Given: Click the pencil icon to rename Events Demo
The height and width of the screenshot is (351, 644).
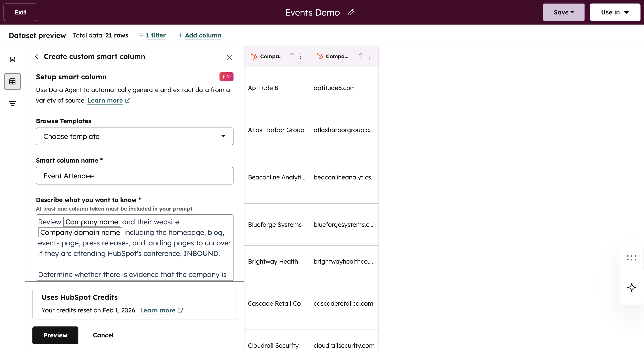Looking at the screenshot, I should 351,12.
